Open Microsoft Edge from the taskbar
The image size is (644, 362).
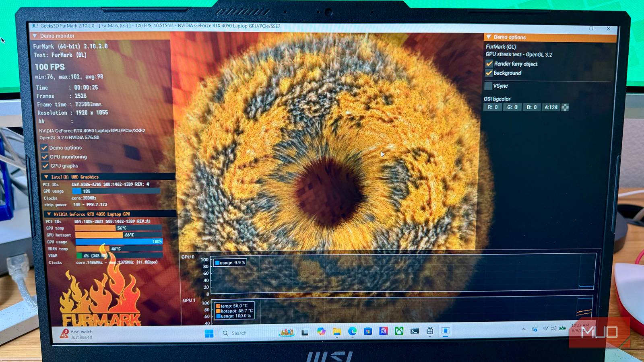pos(353,331)
